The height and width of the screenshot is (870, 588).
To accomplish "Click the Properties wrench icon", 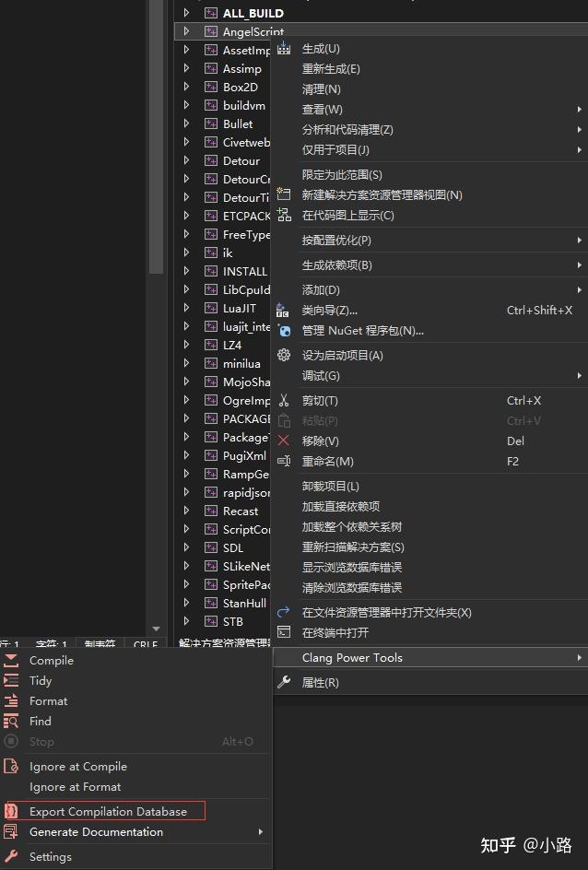I will [284, 682].
